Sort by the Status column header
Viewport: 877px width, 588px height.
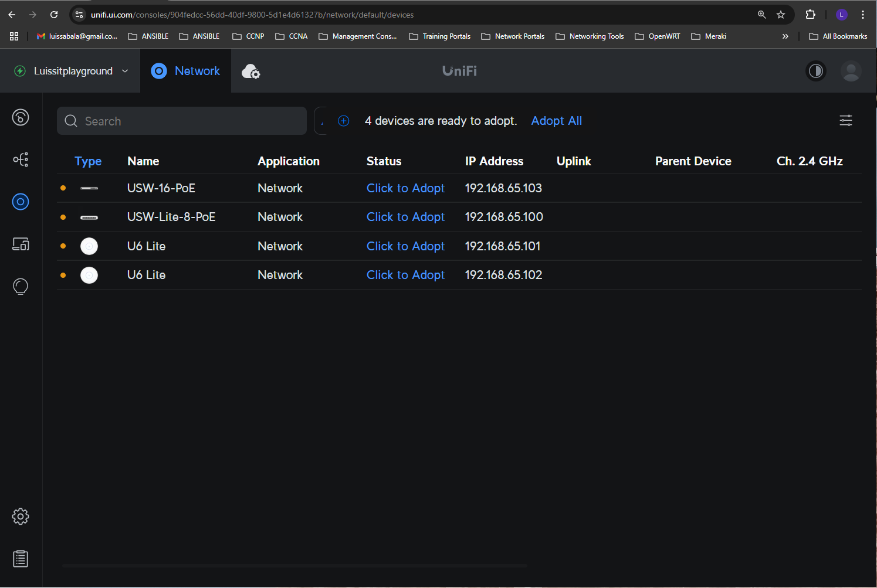point(384,161)
